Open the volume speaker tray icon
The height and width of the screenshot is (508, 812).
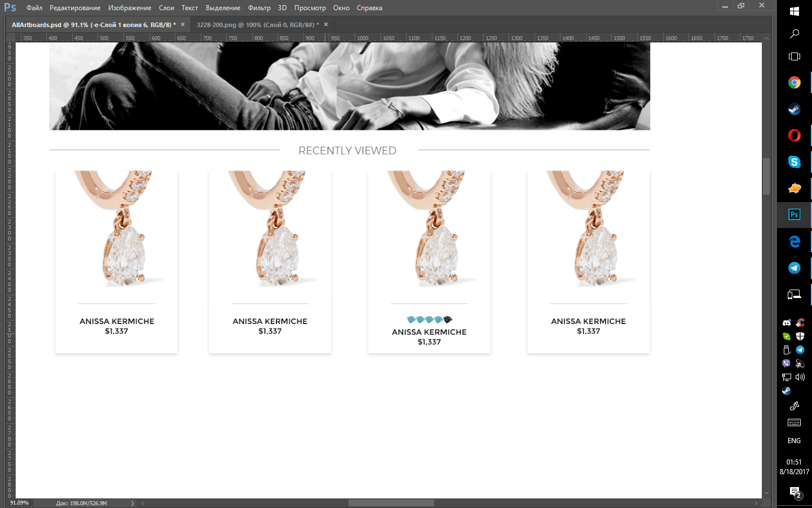(x=800, y=377)
